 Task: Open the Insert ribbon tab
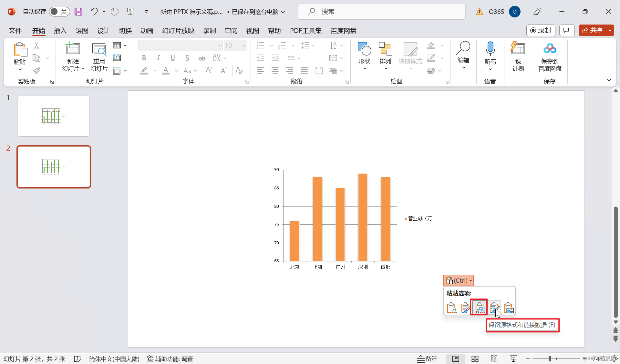(60, 31)
